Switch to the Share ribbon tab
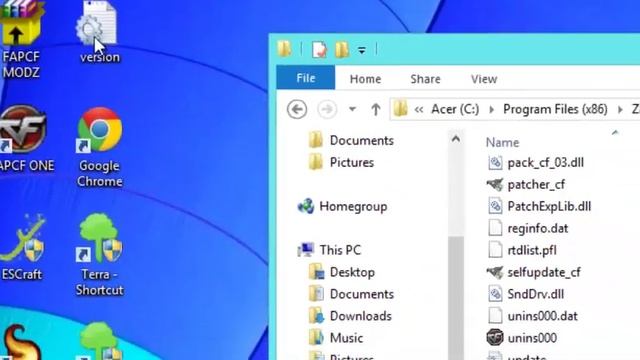640x360 pixels. click(x=425, y=79)
